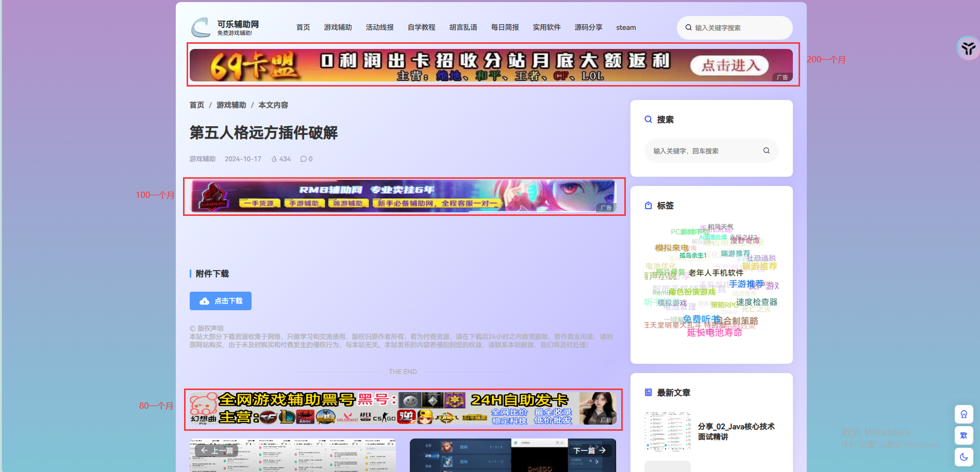Open the 延长电池寿命 tag
The width and height of the screenshot is (980, 472).
pos(715,332)
